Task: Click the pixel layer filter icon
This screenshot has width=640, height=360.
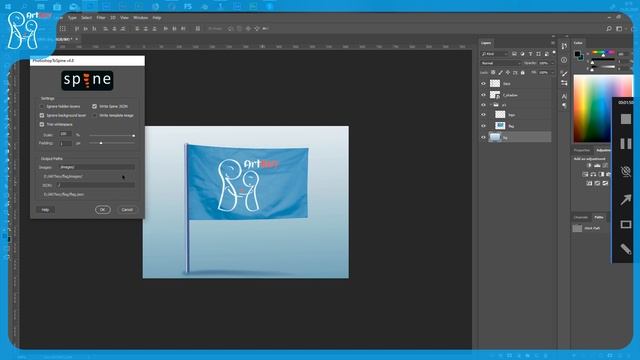Action: (514, 54)
